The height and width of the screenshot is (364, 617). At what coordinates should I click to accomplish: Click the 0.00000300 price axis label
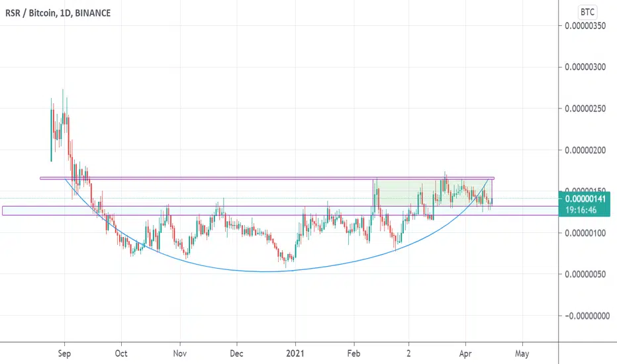click(x=585, y=68)
